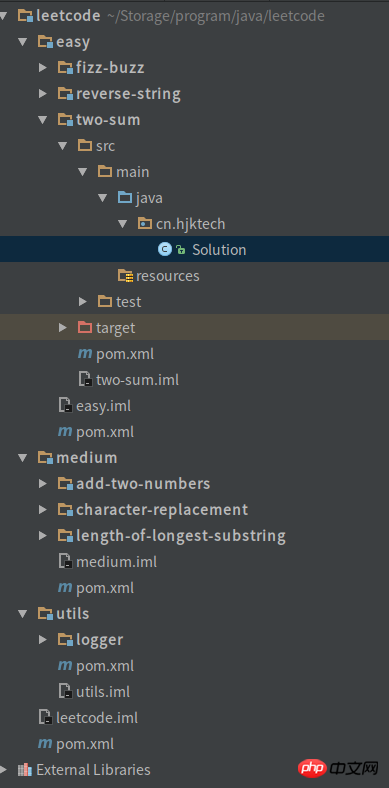
Task: Click the red target folder icon
Action: coord(85,328)
